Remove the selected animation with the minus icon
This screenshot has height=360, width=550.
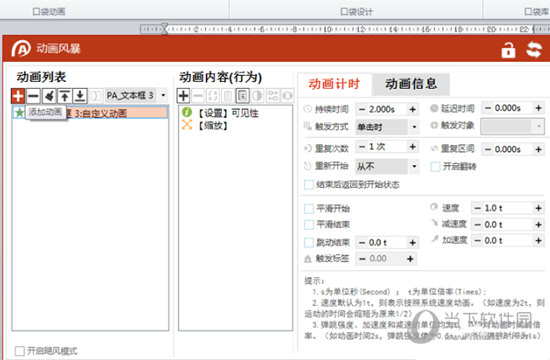33,95
